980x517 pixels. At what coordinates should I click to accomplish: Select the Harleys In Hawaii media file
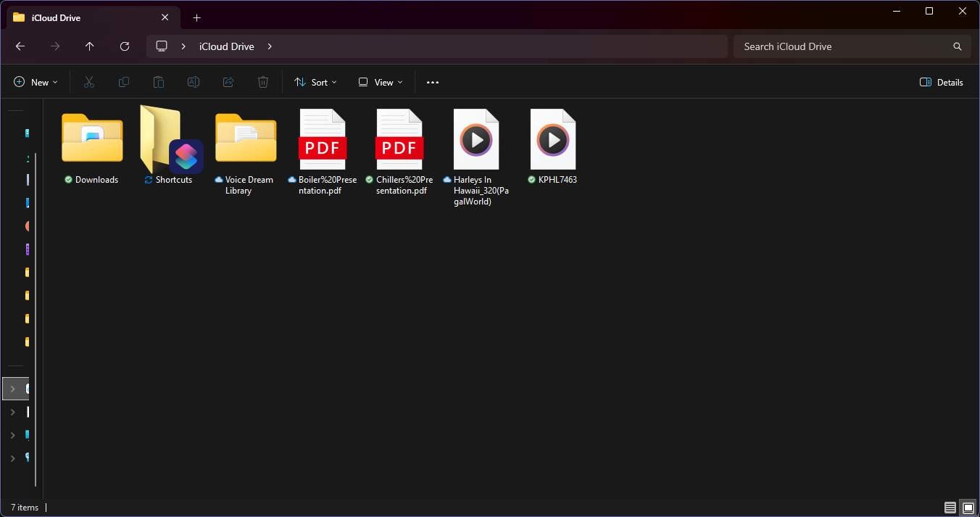coord(476,139)
